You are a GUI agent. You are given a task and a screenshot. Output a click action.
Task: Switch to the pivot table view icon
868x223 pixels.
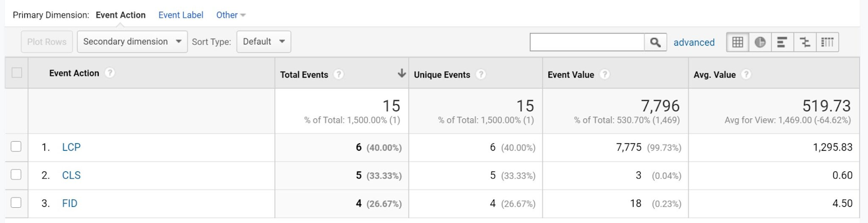[827, 42]
